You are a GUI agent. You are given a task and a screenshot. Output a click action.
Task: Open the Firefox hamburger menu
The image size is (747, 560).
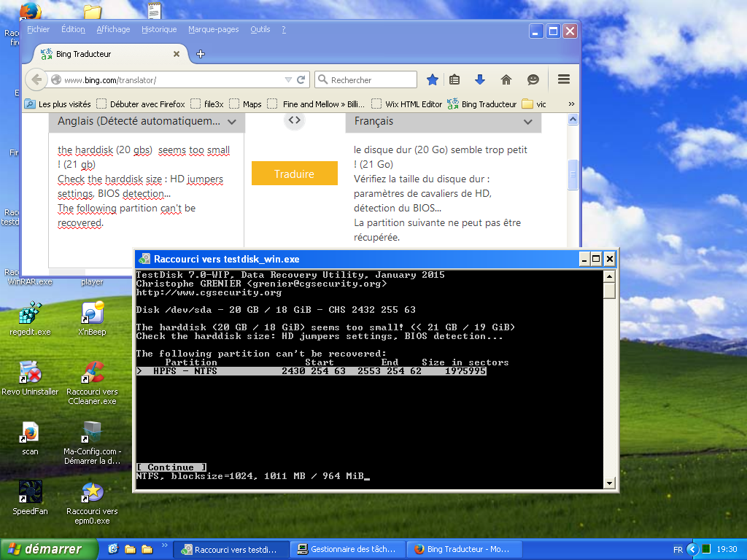(564, 79)
